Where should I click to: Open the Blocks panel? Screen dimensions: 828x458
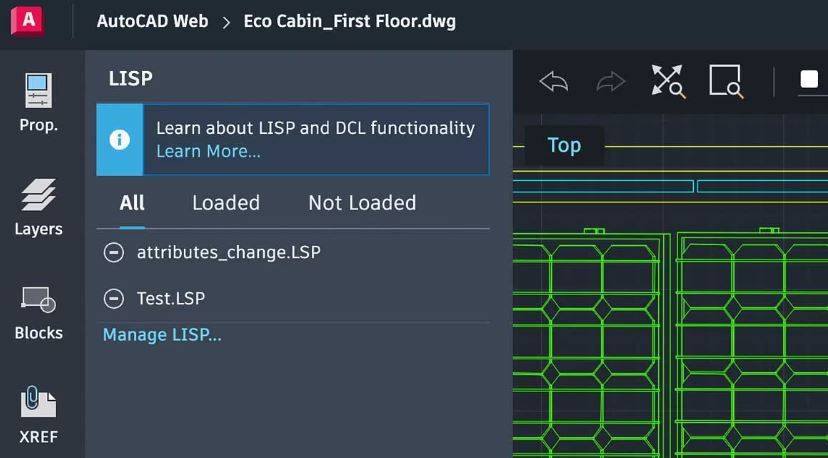pos(38,300)
